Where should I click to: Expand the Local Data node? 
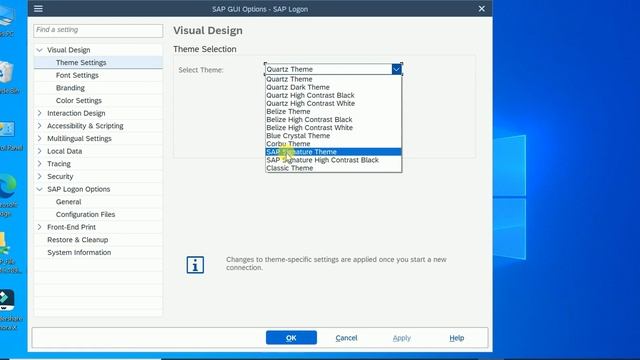tap(39, 151)
